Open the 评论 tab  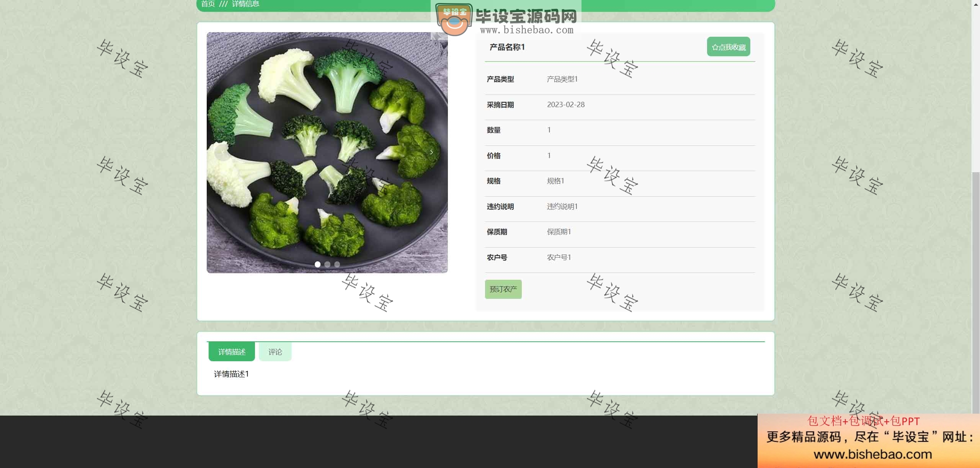275,352
